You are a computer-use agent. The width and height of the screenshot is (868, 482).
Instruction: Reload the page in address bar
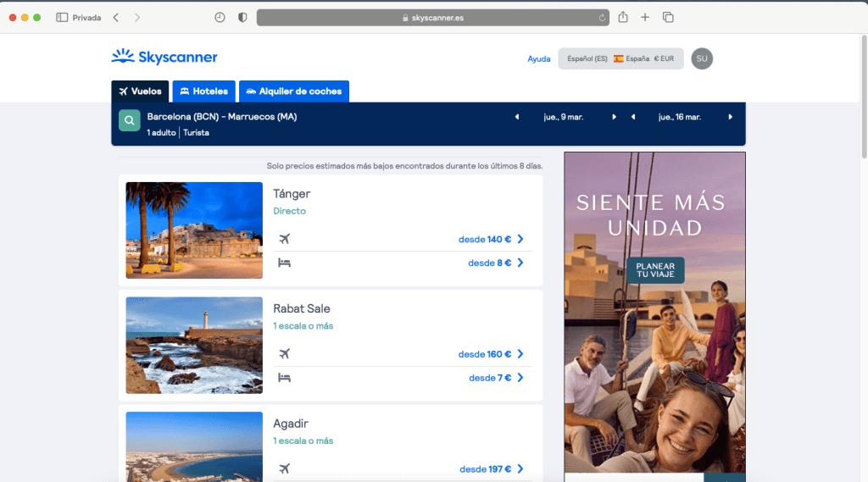(602, 17)
